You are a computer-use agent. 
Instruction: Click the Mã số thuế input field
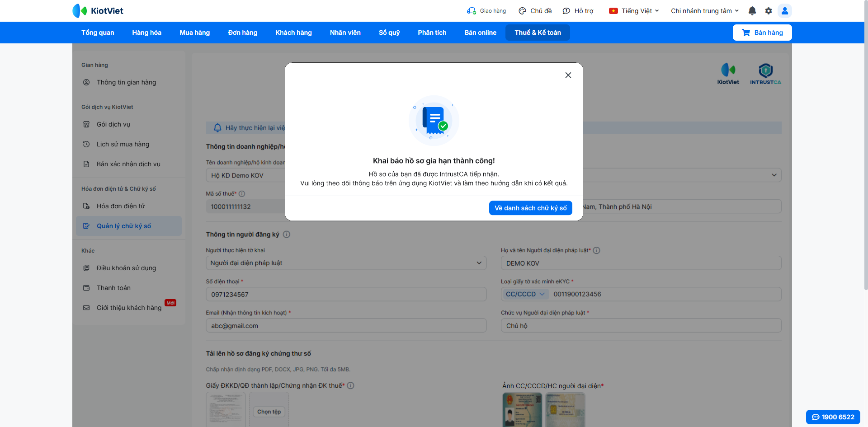pyautogui.click(x=246, y=206)
